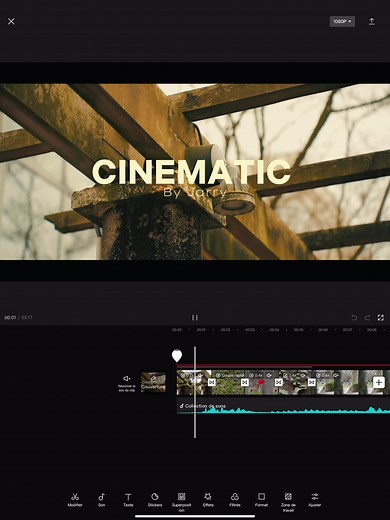390x520 pixels.
Task: Open the Ajuster adjustments tool
Action: 315,500
